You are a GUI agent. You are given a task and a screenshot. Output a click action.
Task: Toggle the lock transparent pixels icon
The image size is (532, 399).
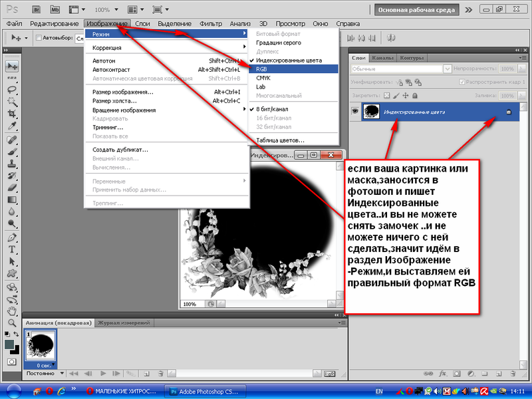pos(387,96)
